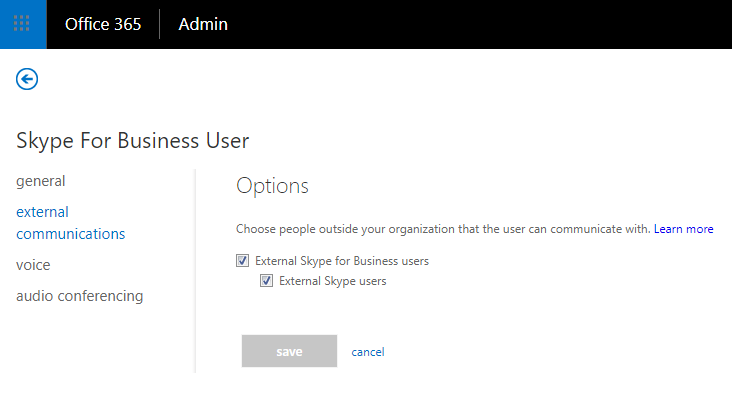Click the Options section heading

point(272,186)
